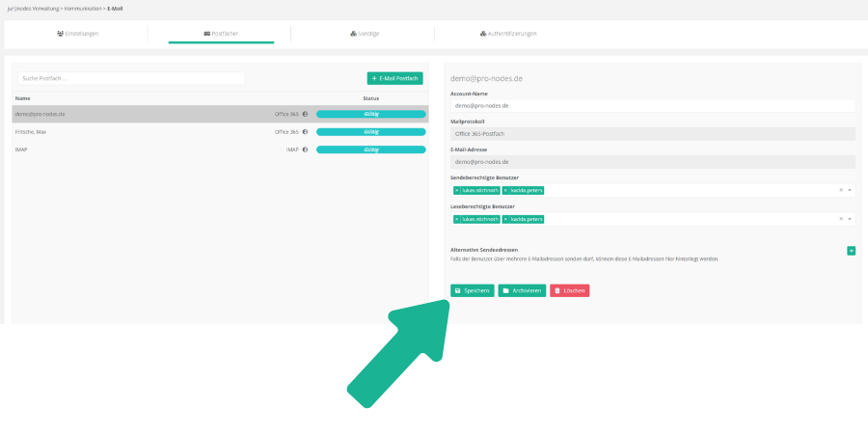Click the red Löschen button
This screenshot has height=434, width=868.
pyautogui.click(x=569, y=290)
